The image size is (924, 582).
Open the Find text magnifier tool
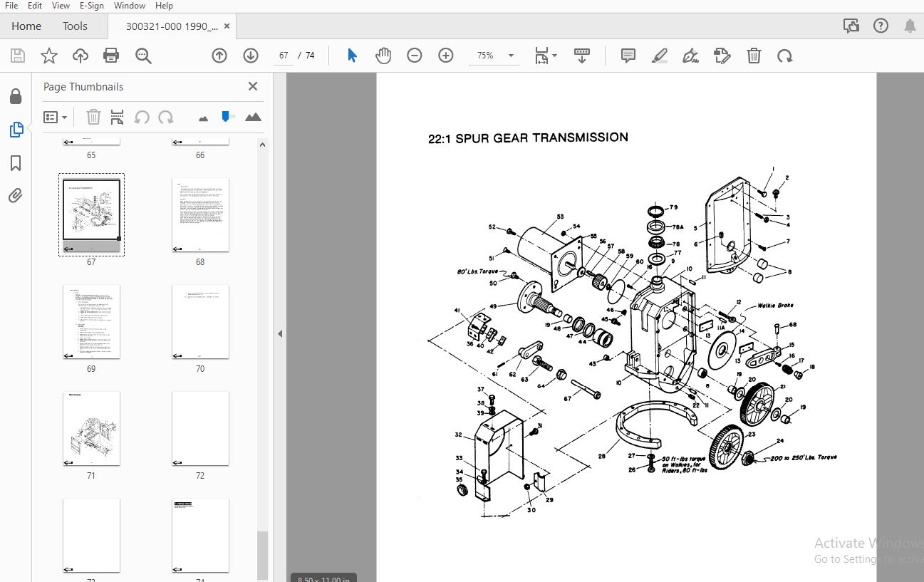[143, 56]
